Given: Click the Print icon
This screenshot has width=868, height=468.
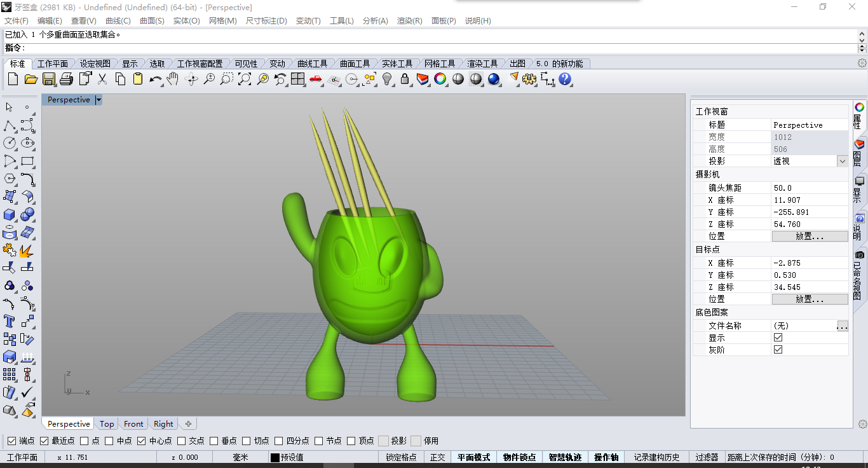Looking at the screenshot, I should 66,79.
